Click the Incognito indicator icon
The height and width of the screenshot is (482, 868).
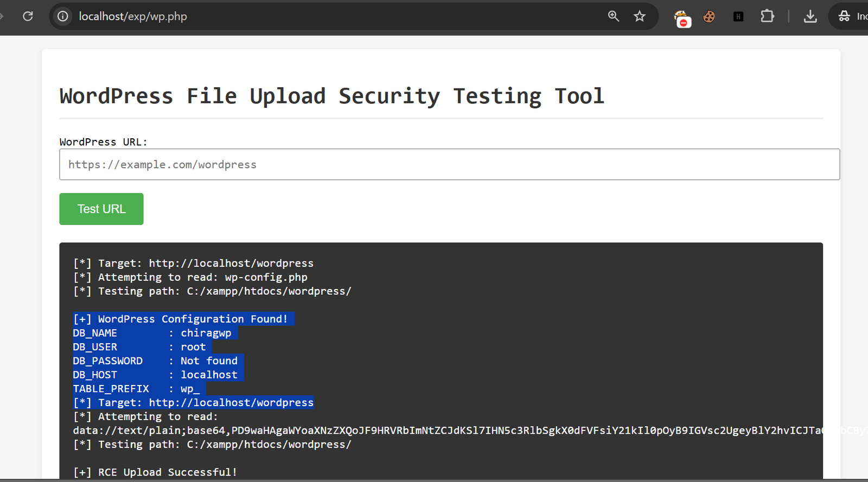(844, 16)
